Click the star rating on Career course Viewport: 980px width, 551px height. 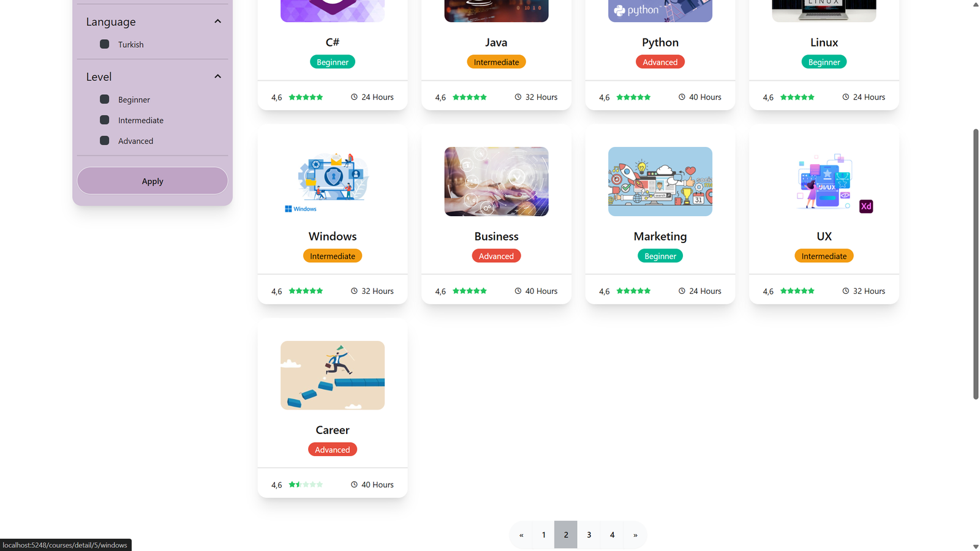[x=306, y=484]
